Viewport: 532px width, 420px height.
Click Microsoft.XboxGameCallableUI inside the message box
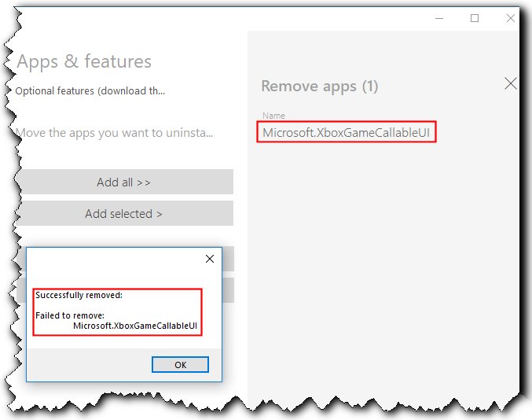134,325
